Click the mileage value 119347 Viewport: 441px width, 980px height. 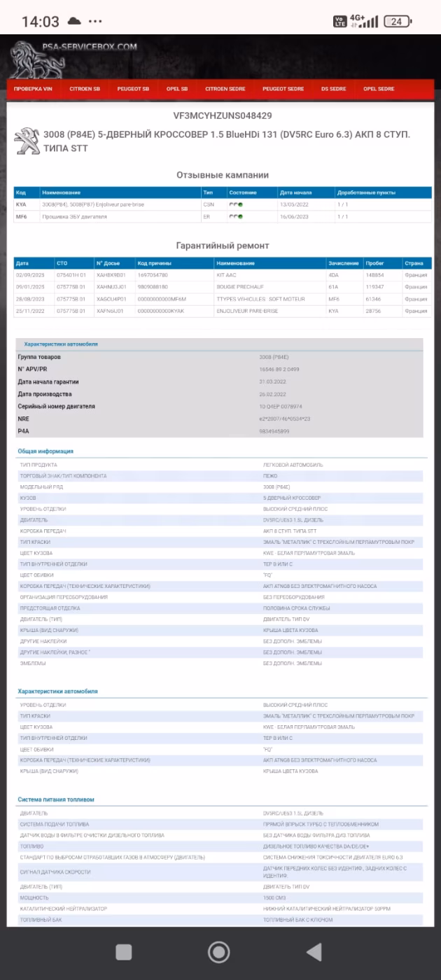[374, 287]
